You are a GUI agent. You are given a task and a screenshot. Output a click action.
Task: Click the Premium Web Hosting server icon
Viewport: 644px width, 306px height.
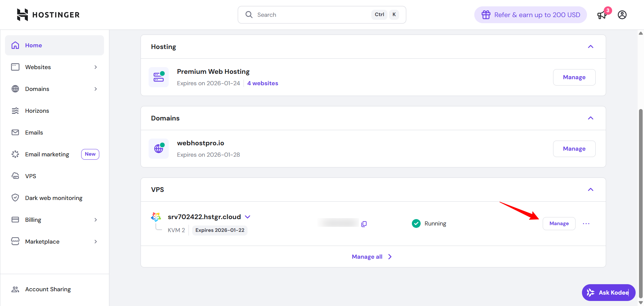(158, 77)
